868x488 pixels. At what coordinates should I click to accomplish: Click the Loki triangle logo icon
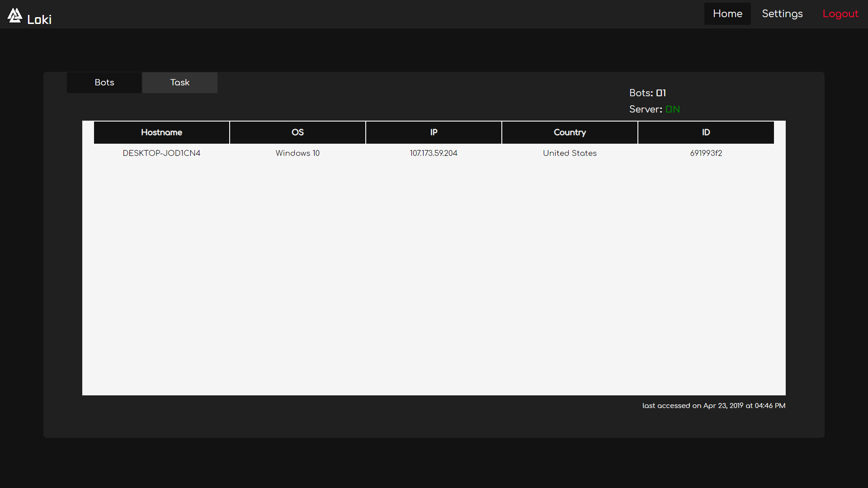tap(14, 15)
